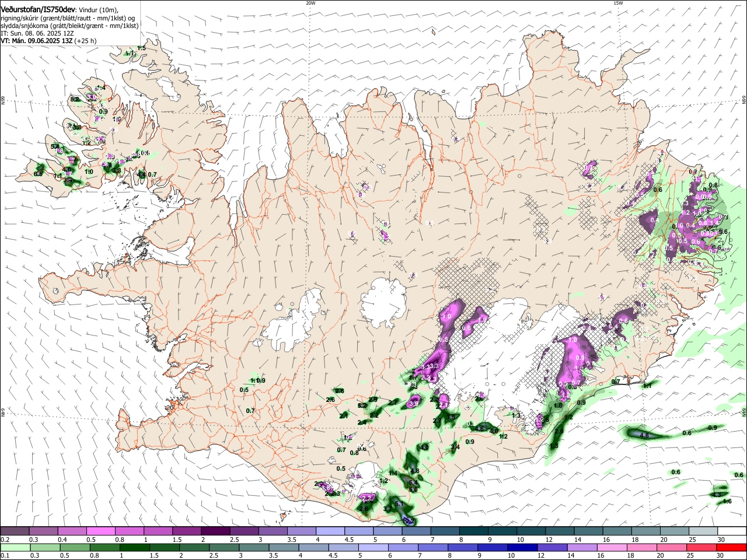Click the violet swatch between 14 and 16 in the lower legend row

tap(582, 547)
